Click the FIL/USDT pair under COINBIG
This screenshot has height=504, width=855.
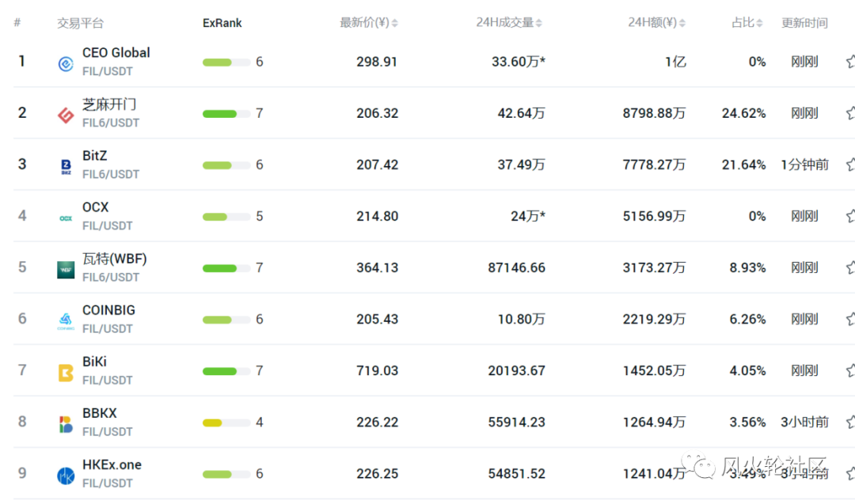tap(108, 329)
